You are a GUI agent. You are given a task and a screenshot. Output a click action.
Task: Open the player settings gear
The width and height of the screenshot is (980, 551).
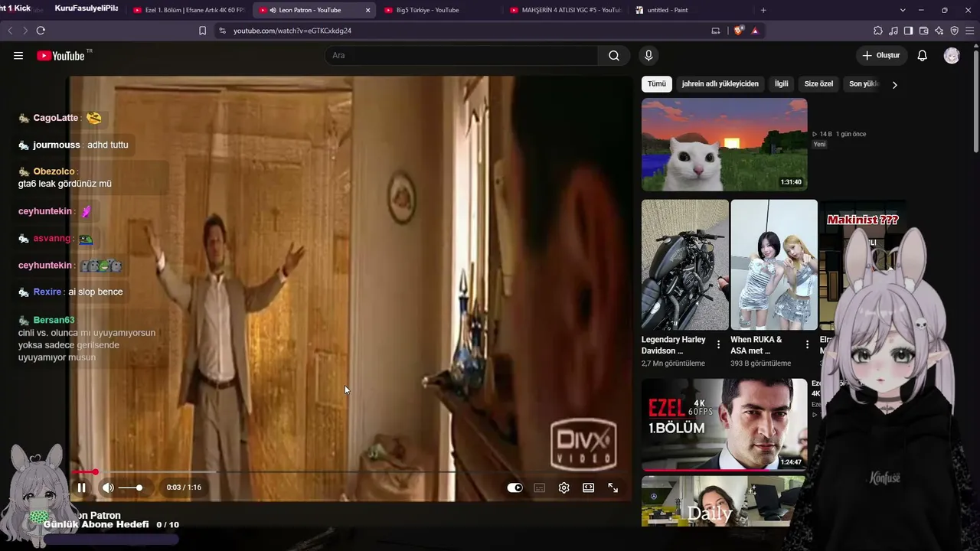point(563,487)
